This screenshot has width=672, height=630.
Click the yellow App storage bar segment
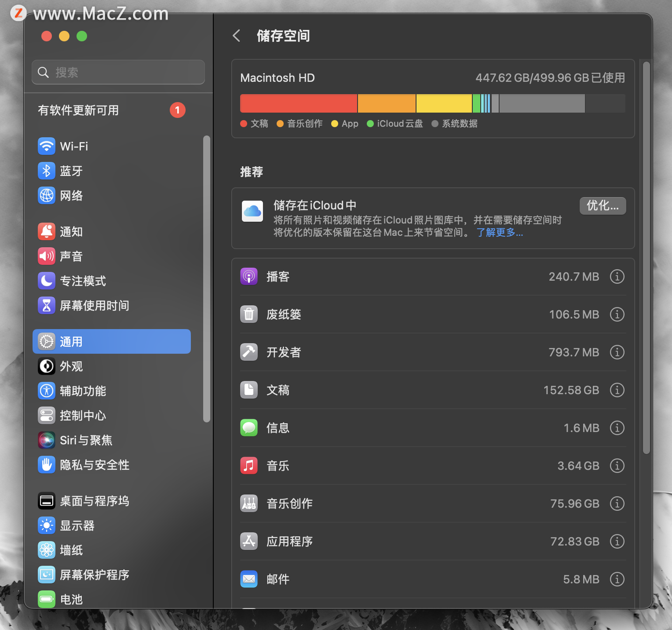coord(444,103)
